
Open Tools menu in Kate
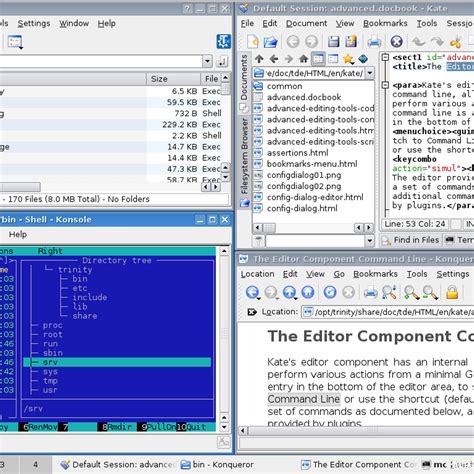(x=427, y=23)
